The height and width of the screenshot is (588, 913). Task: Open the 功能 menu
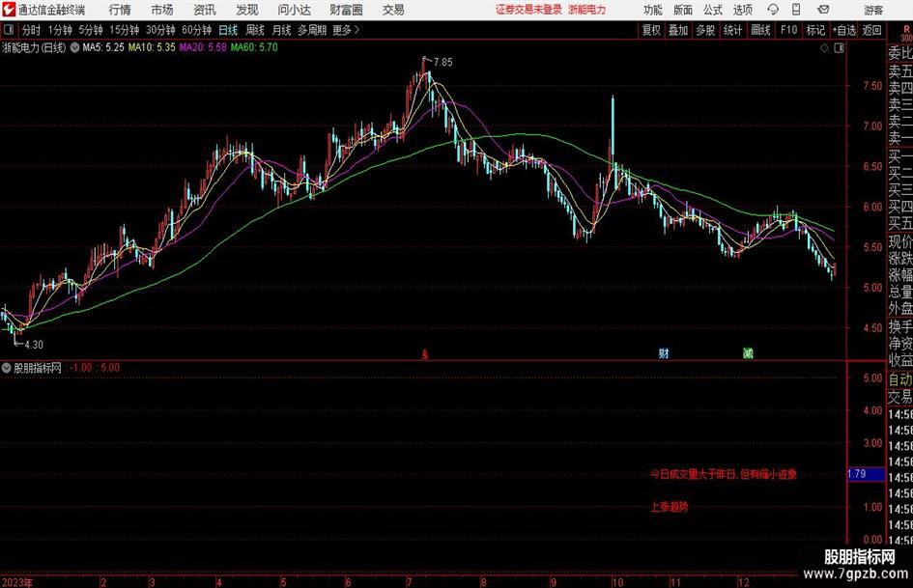[653, 10]
